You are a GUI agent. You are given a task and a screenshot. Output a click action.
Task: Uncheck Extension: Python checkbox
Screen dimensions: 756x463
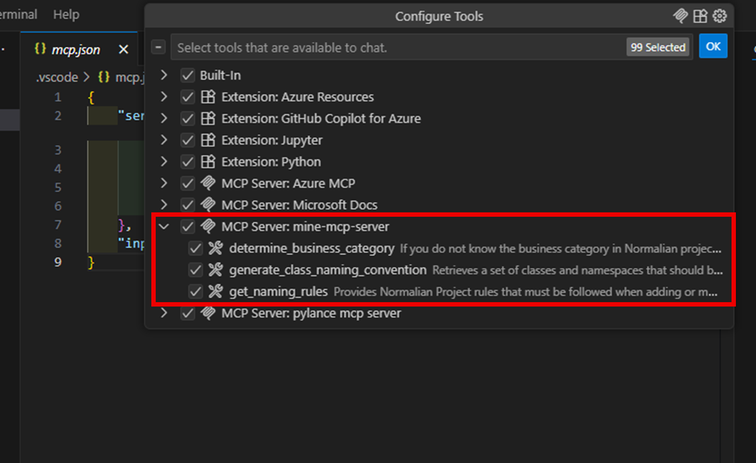pyautogui.click(x=187, y=162)
